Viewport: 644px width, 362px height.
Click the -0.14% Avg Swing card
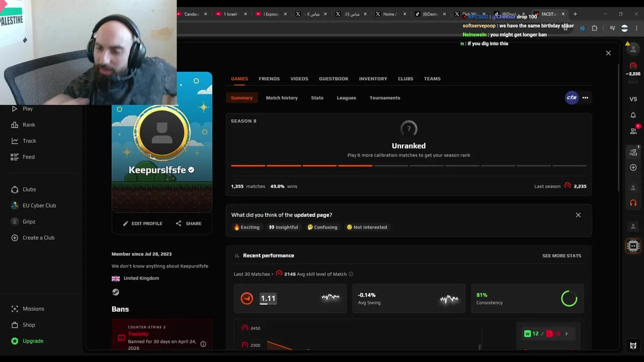tap(409, 299)
